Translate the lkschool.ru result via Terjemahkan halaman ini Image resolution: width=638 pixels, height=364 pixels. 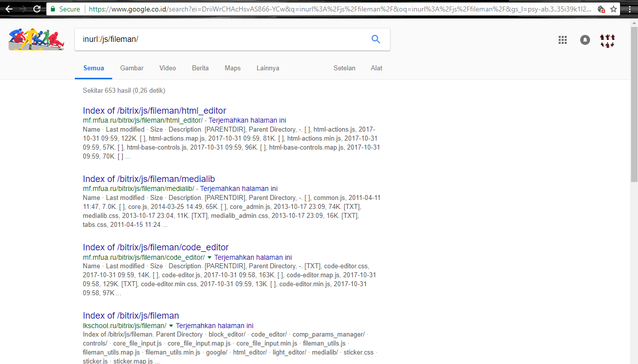[214, 326]
